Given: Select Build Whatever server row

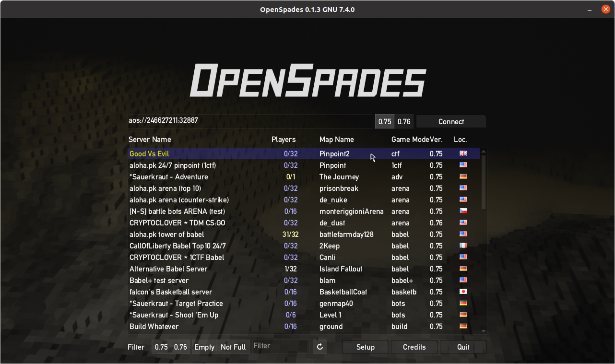Looking at the screenshot, I should 304,326.
